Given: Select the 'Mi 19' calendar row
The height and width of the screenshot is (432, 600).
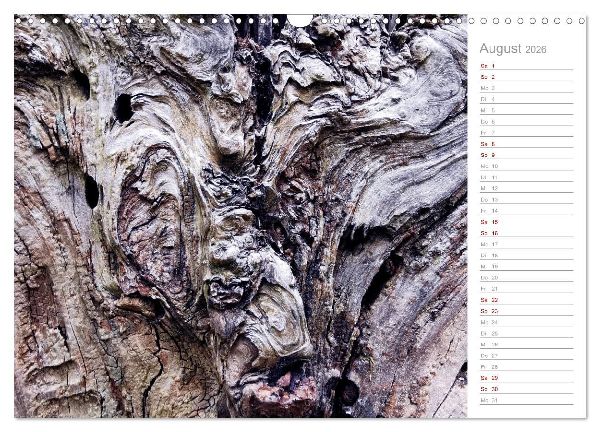Looking at the screenshot, I should 527,266.
